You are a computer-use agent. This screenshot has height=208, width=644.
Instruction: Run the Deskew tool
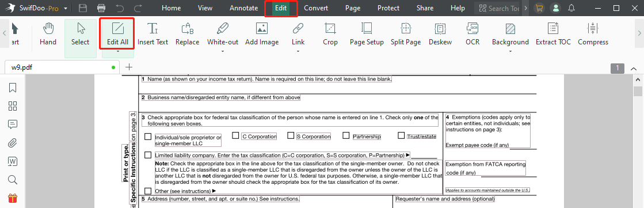tap(440, 34)
